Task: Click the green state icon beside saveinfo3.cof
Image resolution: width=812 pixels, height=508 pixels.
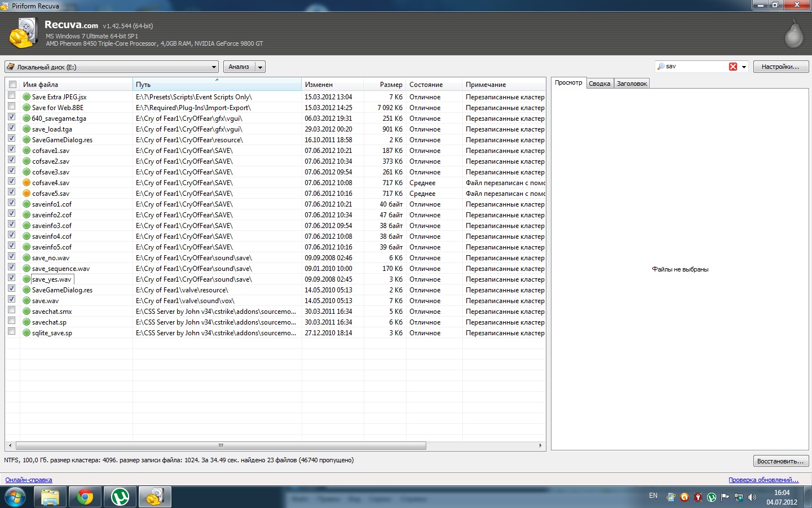Action: (x=27, y=226)
